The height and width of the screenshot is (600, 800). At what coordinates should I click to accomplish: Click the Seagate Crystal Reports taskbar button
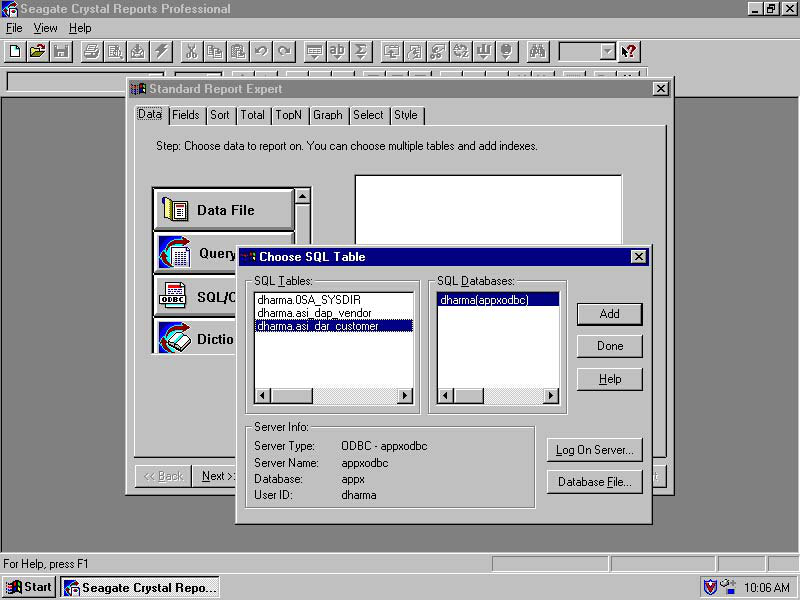[x=140, y=587]
